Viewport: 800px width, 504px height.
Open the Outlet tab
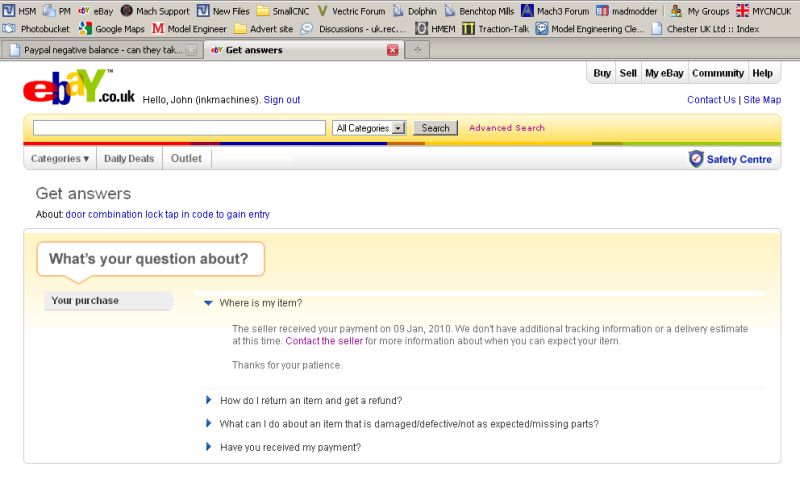186,159
